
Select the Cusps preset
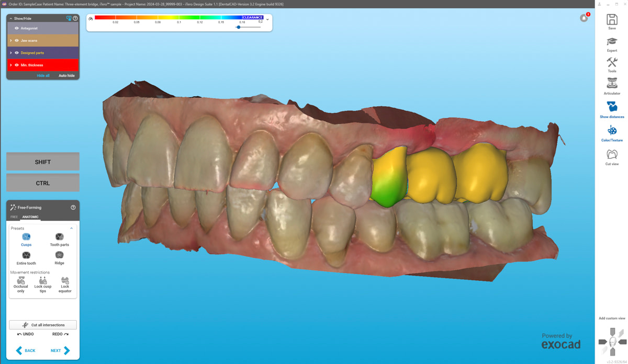[26, 240]
